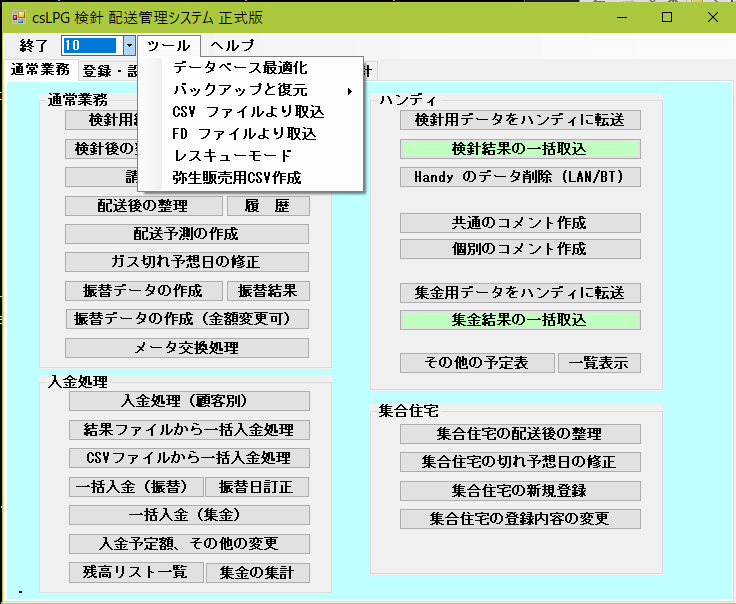
Task: Open the combo box dropdown arrow showing 10
Action: (x=129, y=45)
